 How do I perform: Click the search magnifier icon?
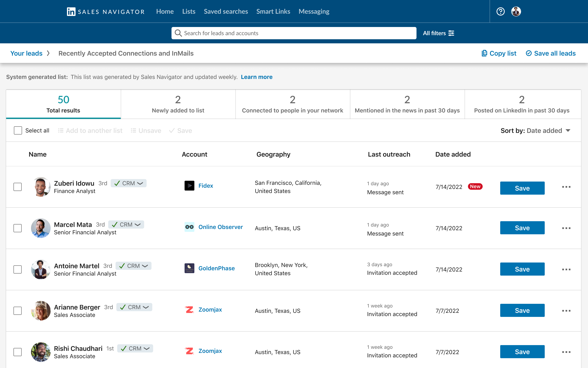click(178, 33)
